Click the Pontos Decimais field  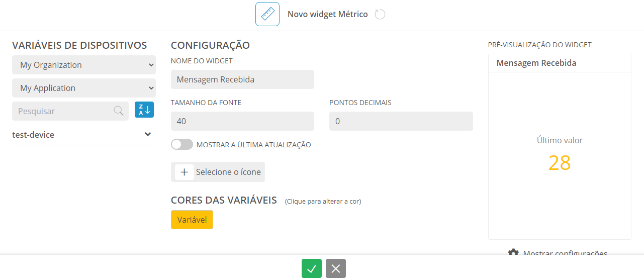[401, 121]
